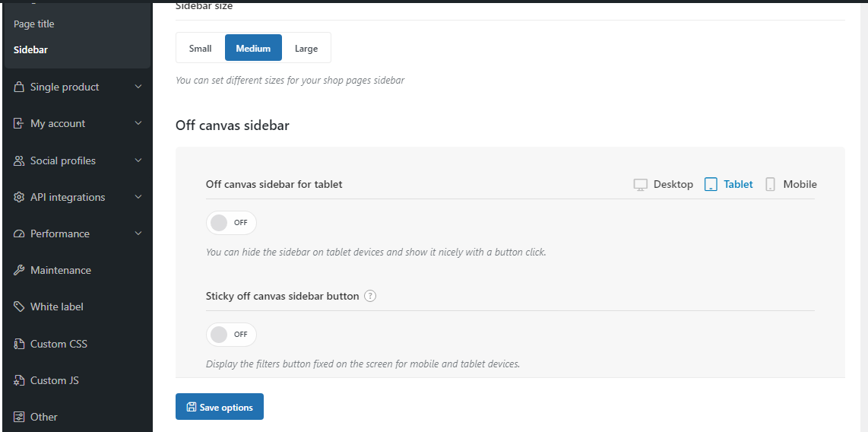This screenshot has height=432, width=868.
Task: Click the Single product bag icon
Action: pyautogui.click(x=19, y=87)
